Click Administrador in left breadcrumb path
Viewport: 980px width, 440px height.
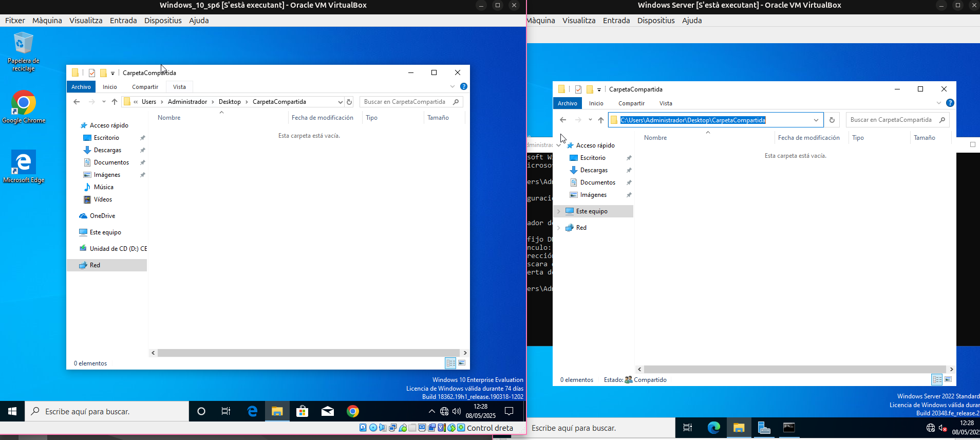(x=187, y=102)
